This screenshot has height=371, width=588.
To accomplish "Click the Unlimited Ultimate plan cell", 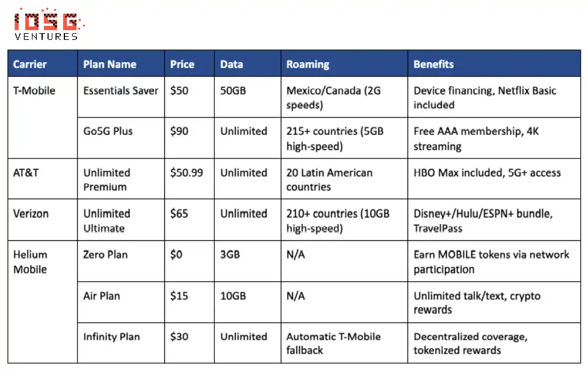I will [107, 220].
